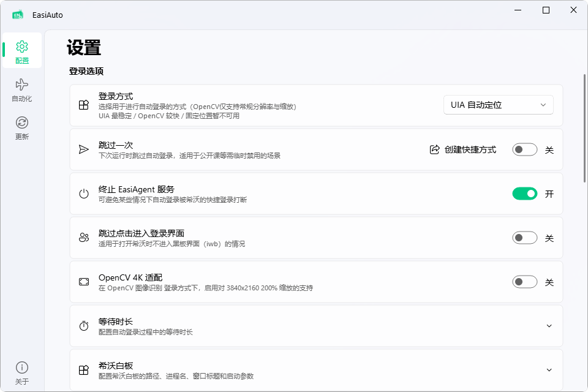Open the UIA 自动定位 login method dropdown
Screen dimensions: 588x392
click(x=498, y=105)
